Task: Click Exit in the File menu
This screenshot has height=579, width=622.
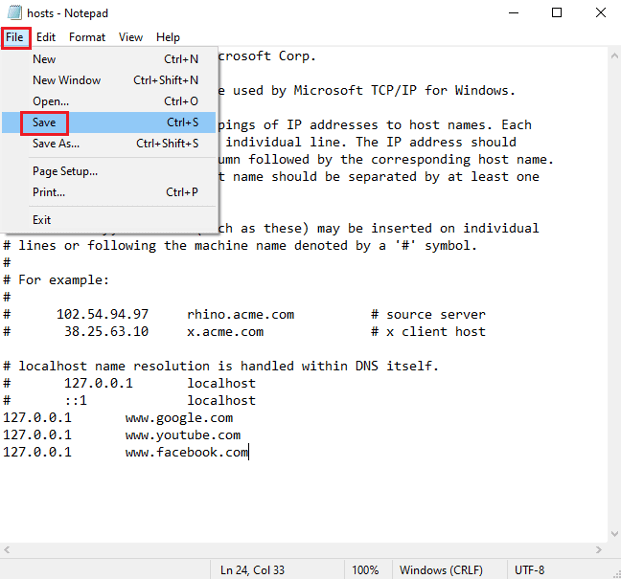Action: click(x=41, y=219)
